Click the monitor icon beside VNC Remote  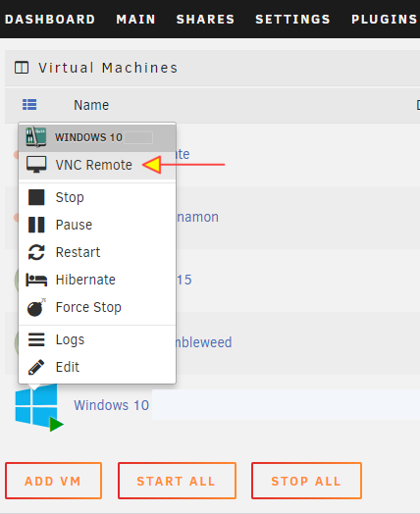(x=36, y=165)
